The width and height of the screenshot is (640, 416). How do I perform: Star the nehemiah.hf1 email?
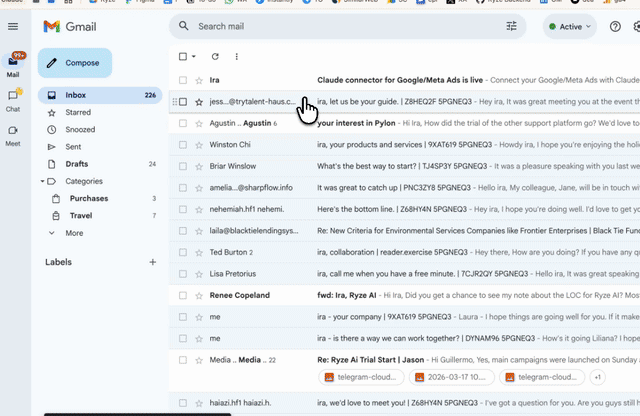(x=199, y=209)
